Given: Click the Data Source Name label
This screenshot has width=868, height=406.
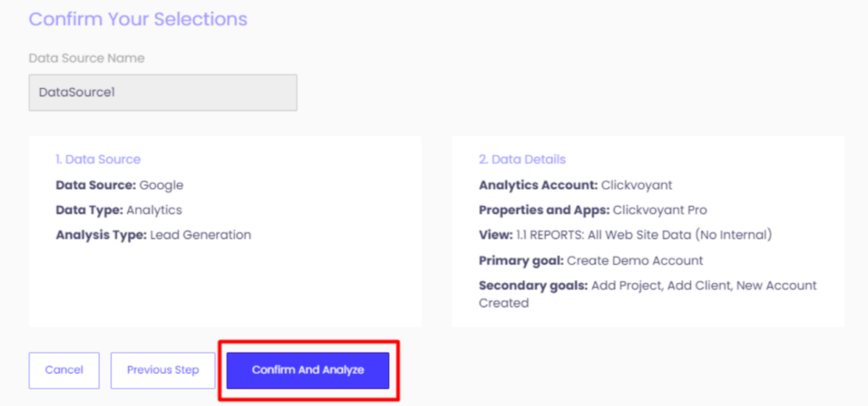Looking at the screenshot, I should 87,58.
